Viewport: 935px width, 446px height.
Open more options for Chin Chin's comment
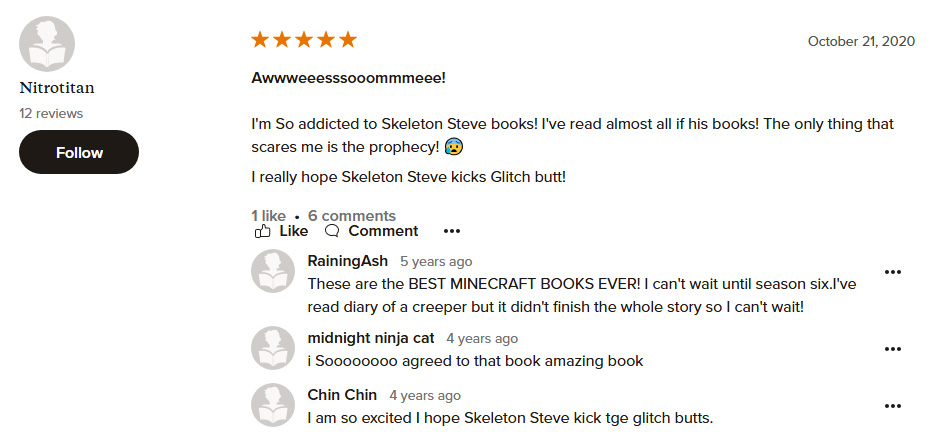click(893, 406)
